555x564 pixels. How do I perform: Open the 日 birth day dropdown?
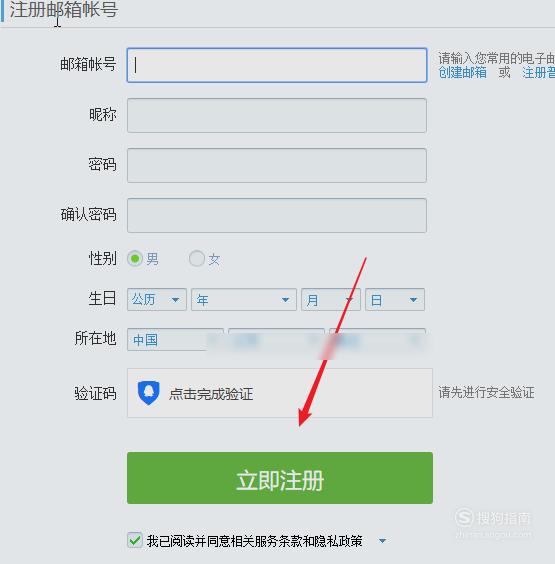395,299
